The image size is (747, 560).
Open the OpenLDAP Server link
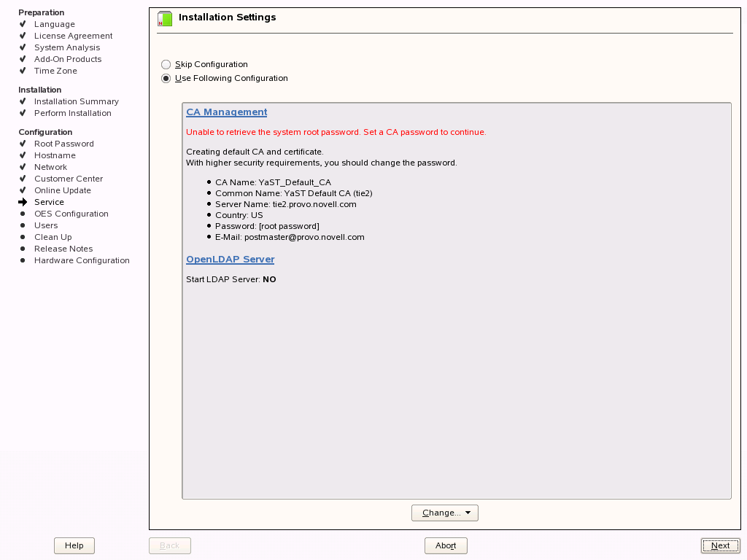(230, 259)
